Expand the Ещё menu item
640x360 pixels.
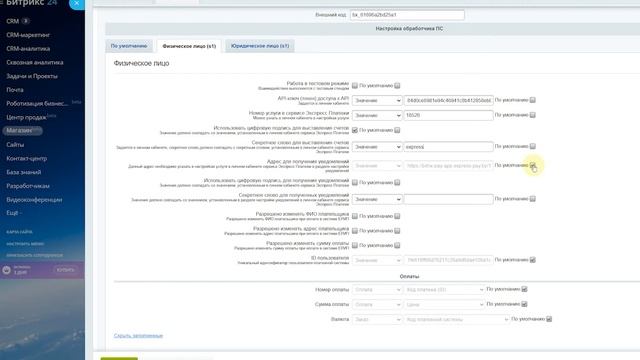pyautogui.click(x=13, y=213)
